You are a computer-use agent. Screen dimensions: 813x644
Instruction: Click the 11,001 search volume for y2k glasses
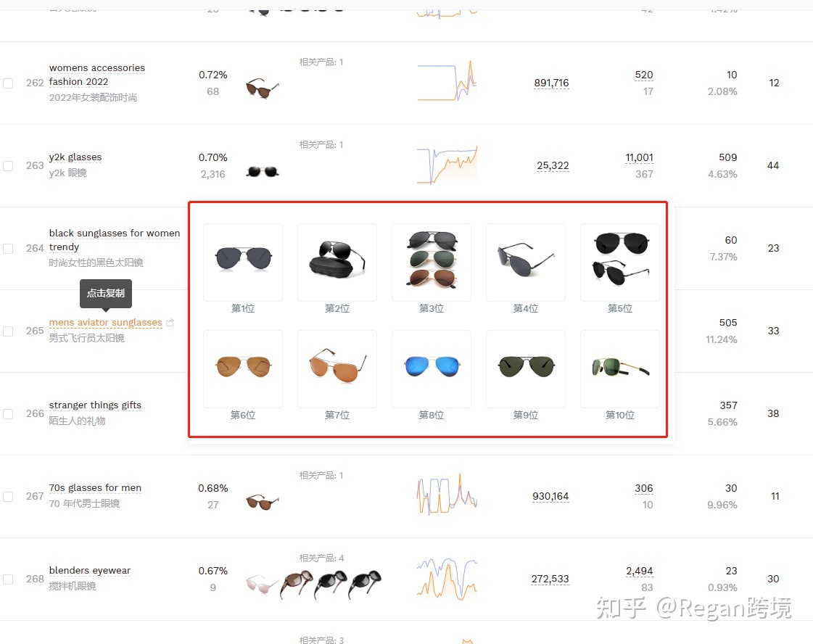click(x=640, y=157)
